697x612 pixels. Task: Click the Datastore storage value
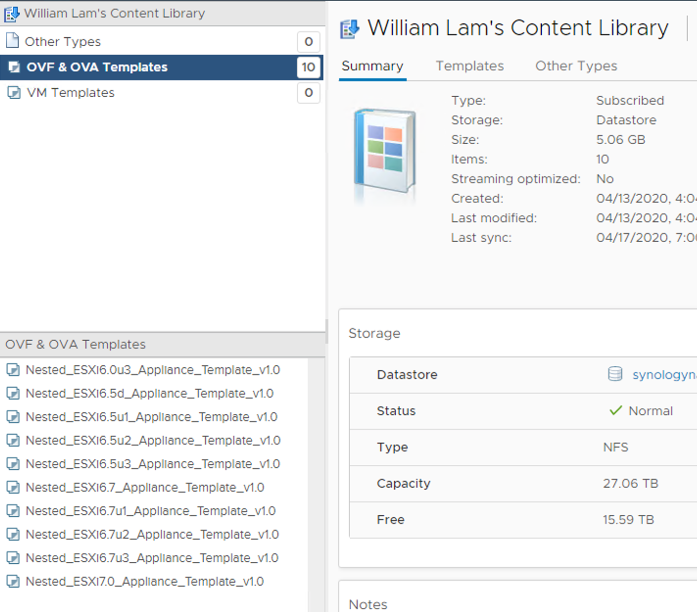626,120
